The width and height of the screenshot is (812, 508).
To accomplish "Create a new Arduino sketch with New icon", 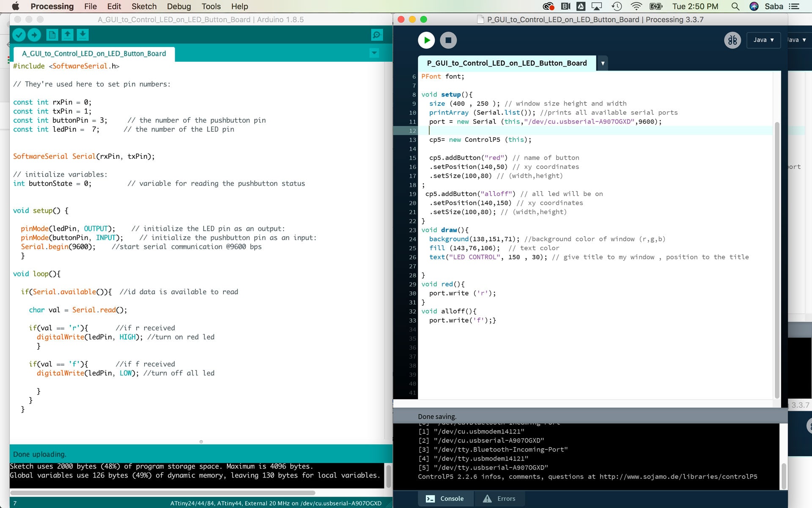I will coord(52,35).
